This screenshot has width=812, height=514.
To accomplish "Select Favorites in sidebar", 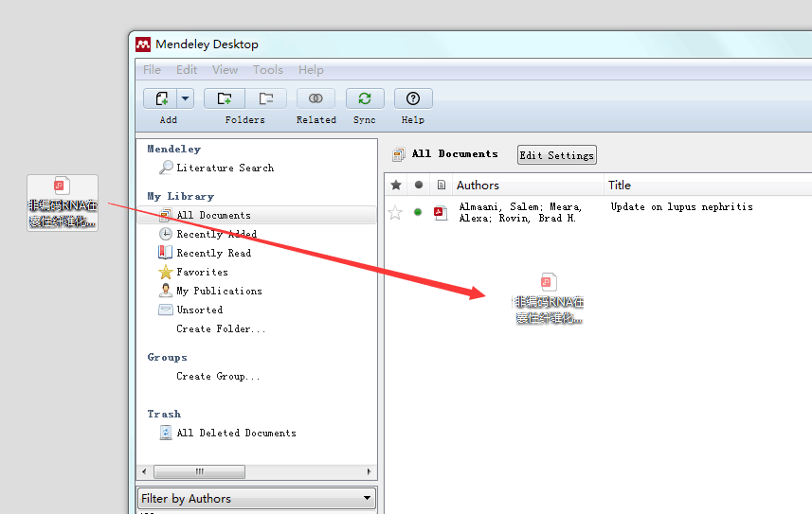I will point(193,272).
